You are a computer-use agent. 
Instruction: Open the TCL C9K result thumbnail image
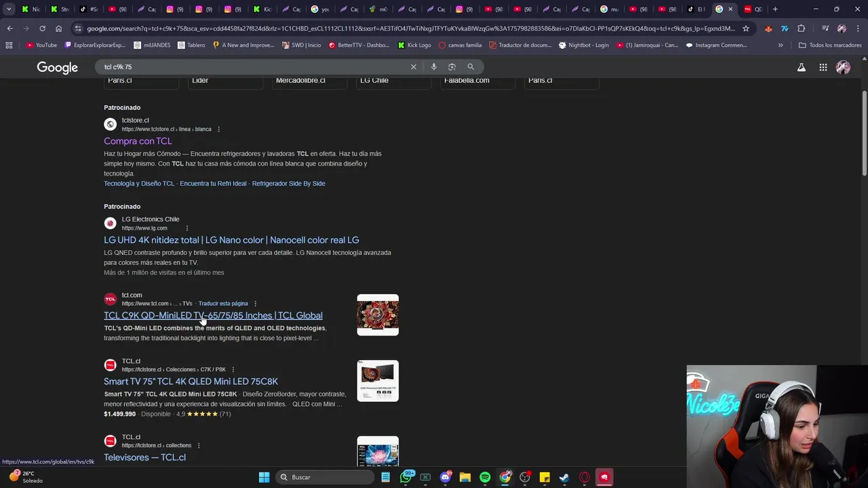click(378, 314)
